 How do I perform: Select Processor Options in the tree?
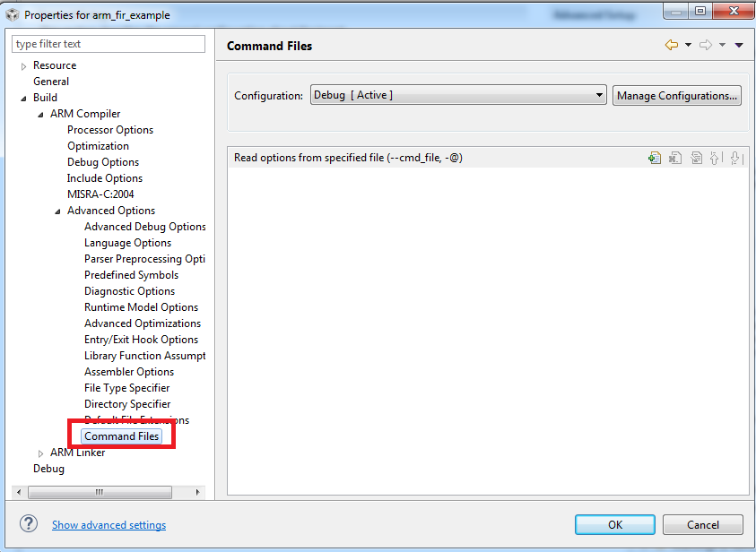[110, 130]
